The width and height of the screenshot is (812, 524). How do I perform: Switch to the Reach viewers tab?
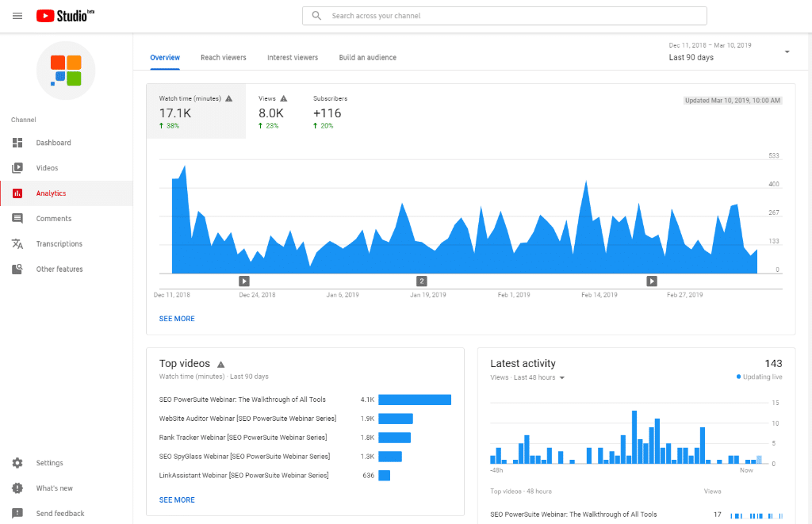coord(223,57)
